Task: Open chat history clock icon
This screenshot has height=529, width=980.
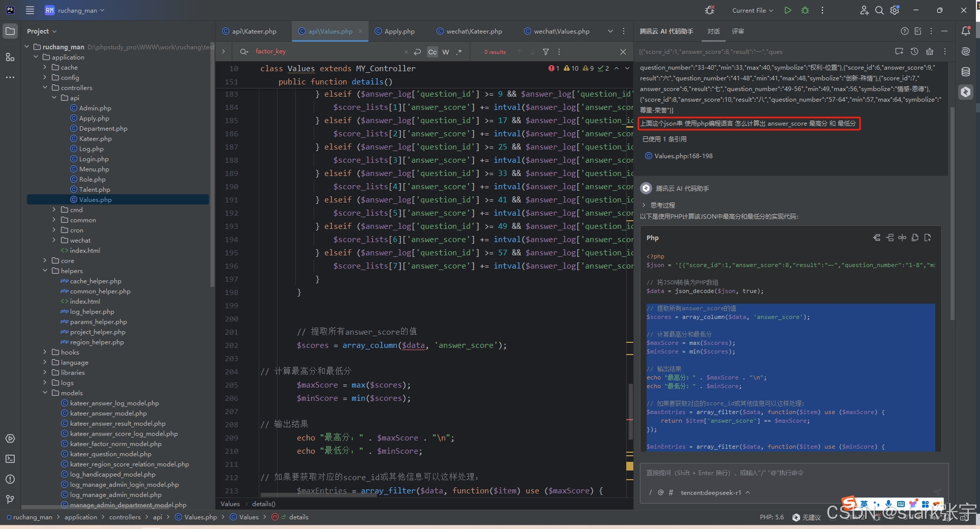Action: 914,51
